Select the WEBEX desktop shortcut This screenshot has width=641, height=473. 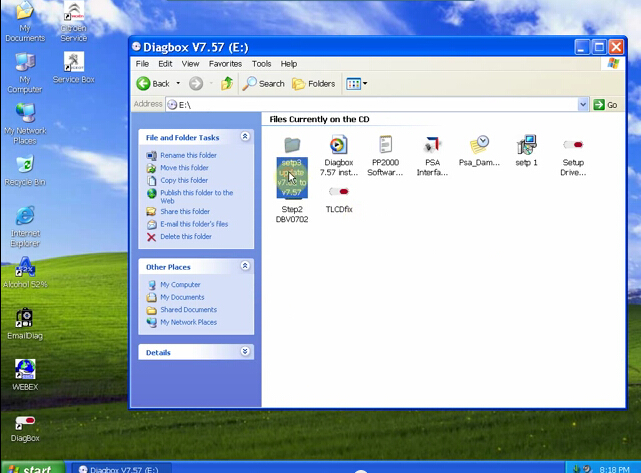(x=25, y=375)
